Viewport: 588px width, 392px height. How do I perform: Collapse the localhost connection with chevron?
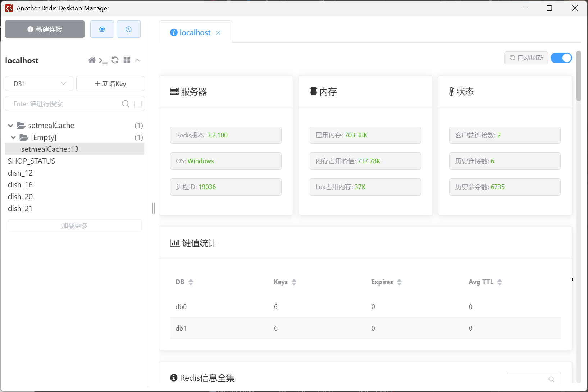point(137,60)
